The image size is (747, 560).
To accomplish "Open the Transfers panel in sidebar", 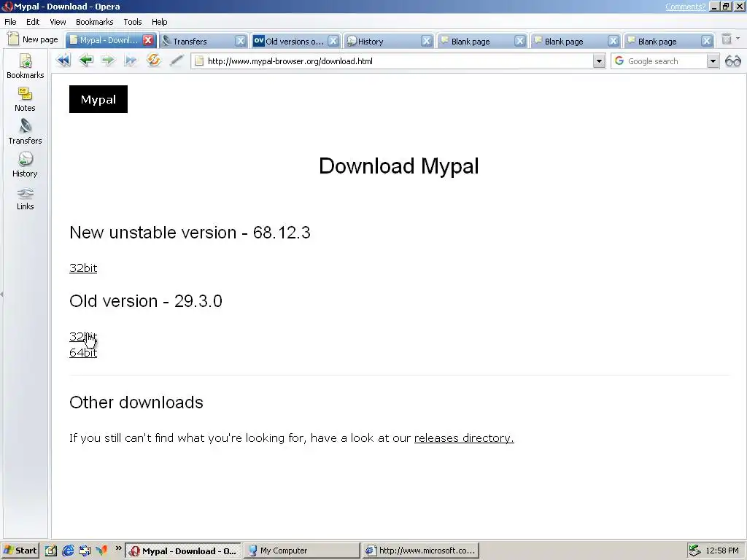I will point(26,132).
